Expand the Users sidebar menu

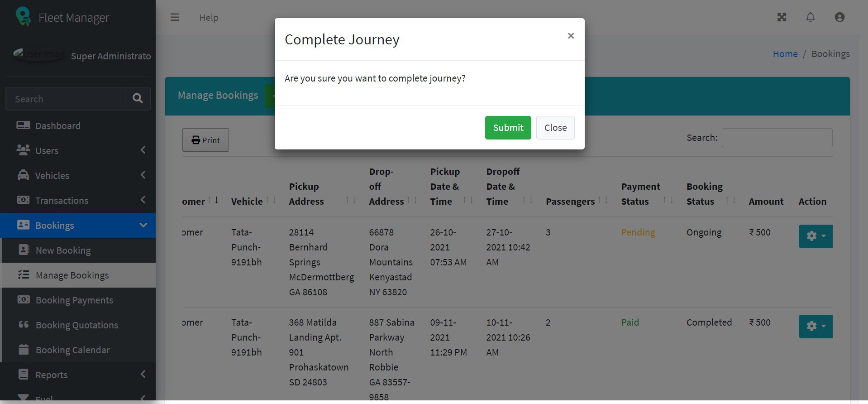(47, 151)
